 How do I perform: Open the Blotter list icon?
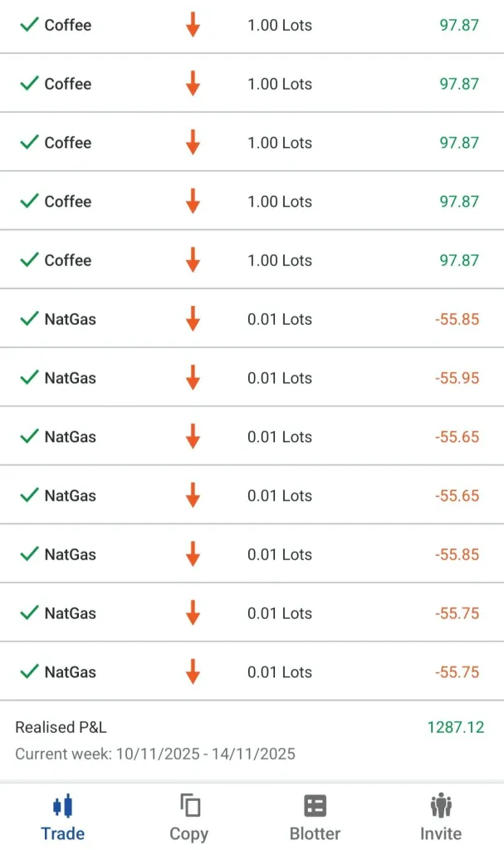click(315, 805)
